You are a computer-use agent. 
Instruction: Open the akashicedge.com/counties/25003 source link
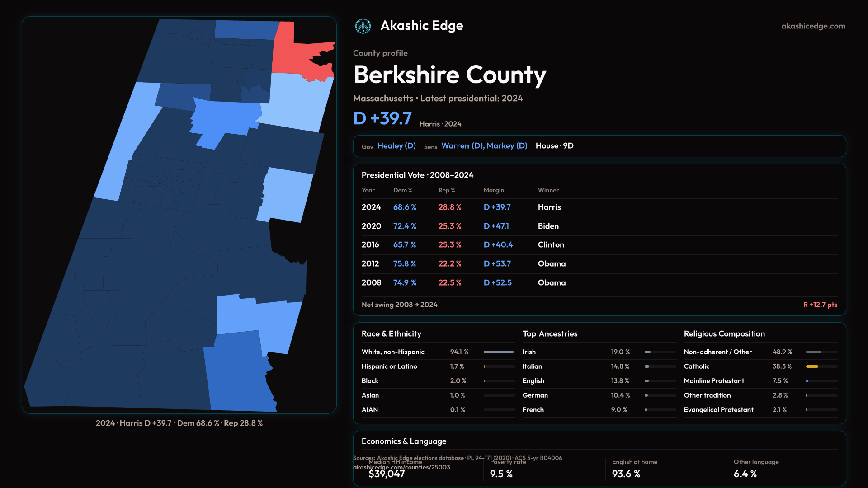coord(401,468)
